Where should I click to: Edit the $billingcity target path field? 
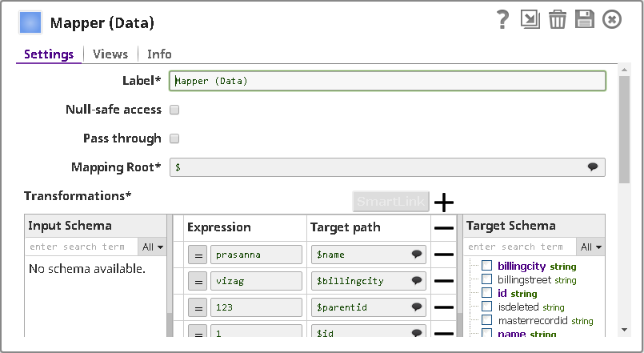[x=369, y=281]
